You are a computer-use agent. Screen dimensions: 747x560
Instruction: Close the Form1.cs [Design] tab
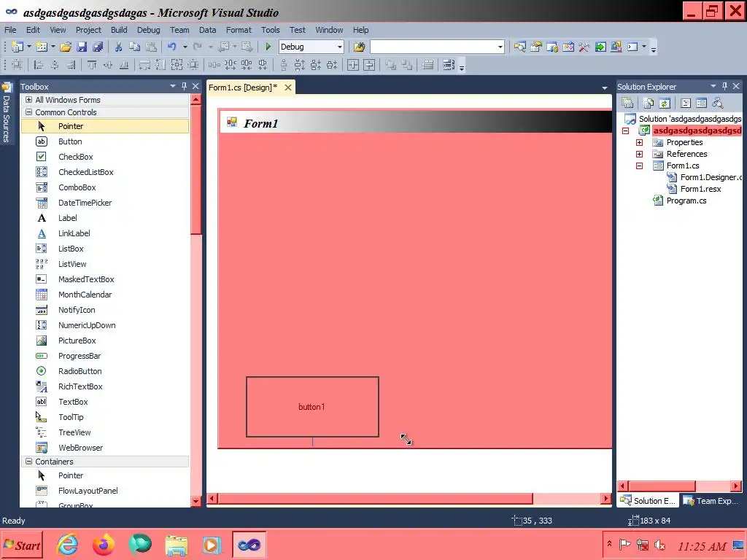(287, 87)
